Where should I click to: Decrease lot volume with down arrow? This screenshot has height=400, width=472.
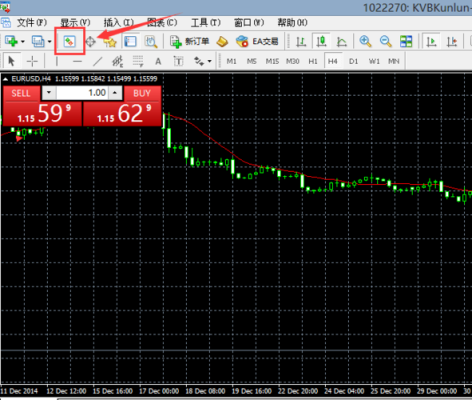click(49, 93)
